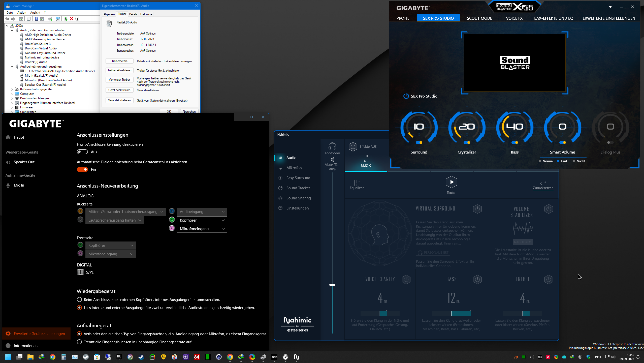
Task: Click the Treiber aktualisieren button
Action: [x=119, y=70]
